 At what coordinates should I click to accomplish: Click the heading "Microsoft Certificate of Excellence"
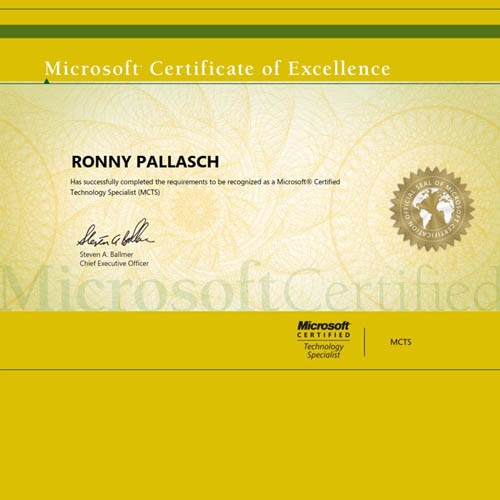click(x=217, y=69)
